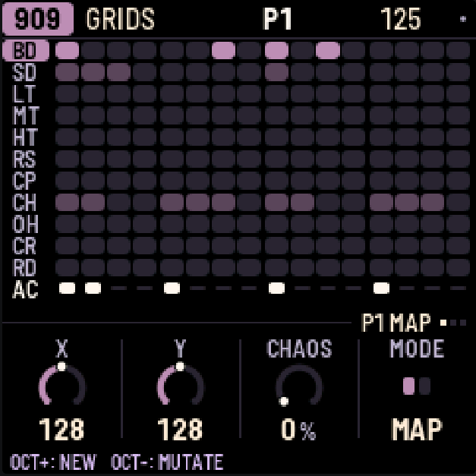The width and height of the screenshot is (476, 476).
Task: Toggle CH row step 7
Action: 223,202
